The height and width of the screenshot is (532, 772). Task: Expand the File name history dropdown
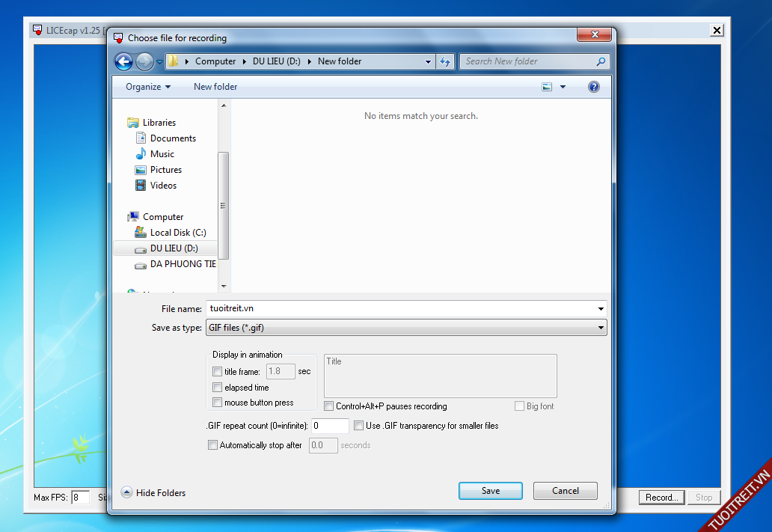(x=601, y=308)
